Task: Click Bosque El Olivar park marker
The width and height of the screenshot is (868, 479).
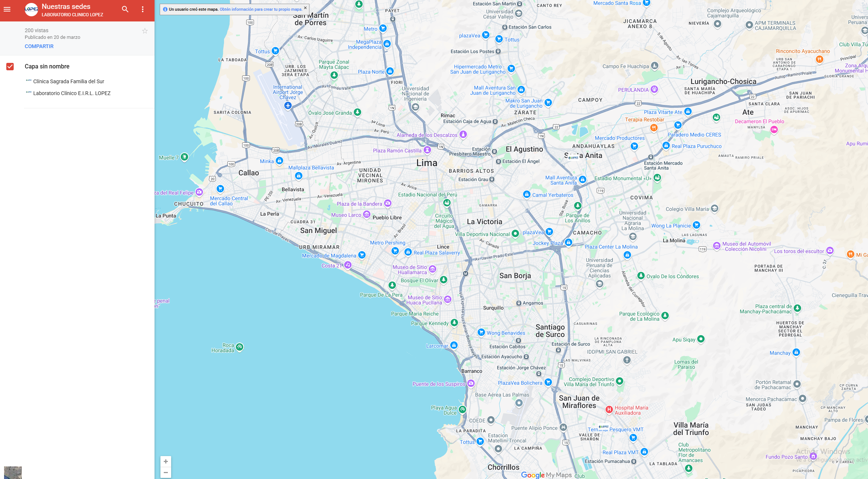Action: coord(444,280)
